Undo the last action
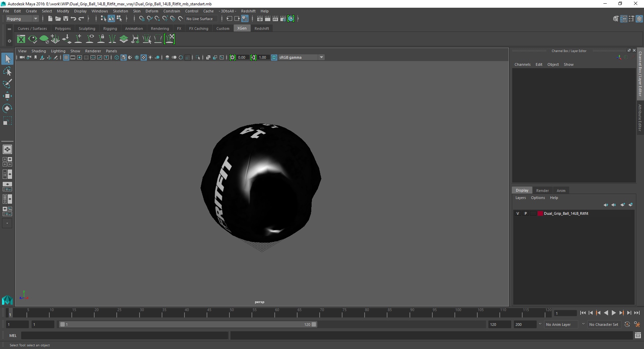Image resolution: width=644 pixels, height=349 pixels. (73, 19)
